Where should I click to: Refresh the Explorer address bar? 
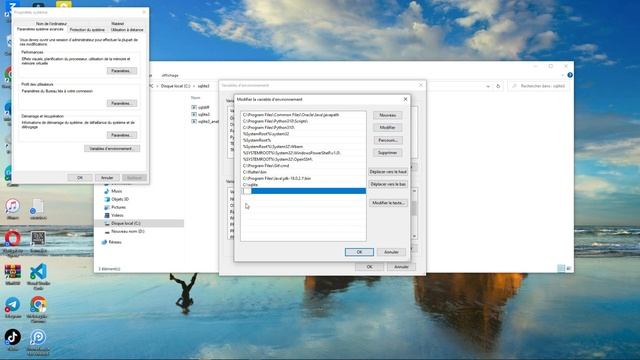coord(498,86)
